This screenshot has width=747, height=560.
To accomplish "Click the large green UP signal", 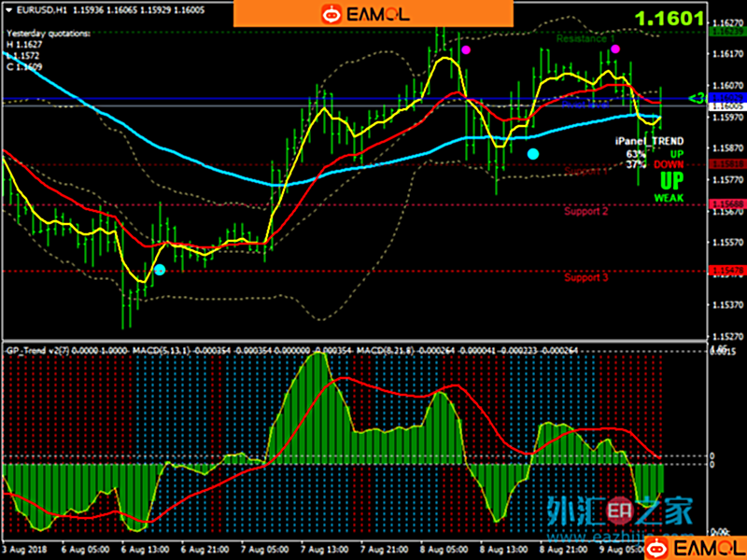I will [671, 181].
